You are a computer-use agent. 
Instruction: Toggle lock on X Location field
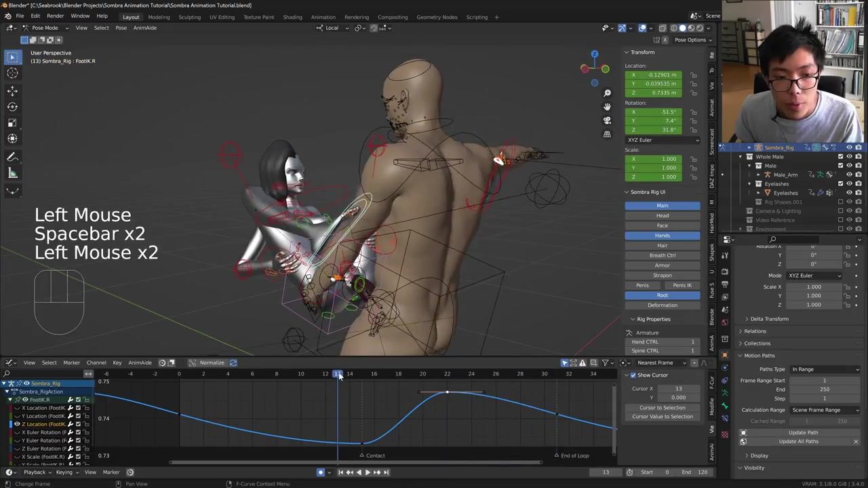[693, 75]
